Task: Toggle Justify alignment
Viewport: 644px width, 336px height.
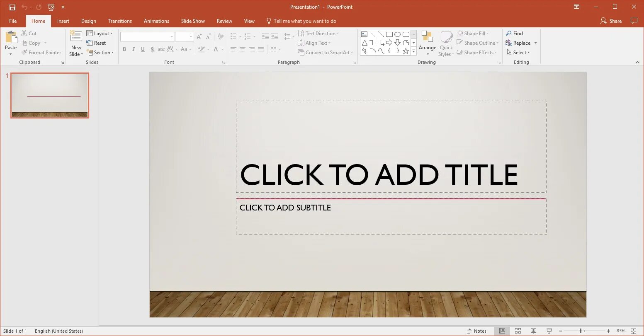Action: click(261, 49)
